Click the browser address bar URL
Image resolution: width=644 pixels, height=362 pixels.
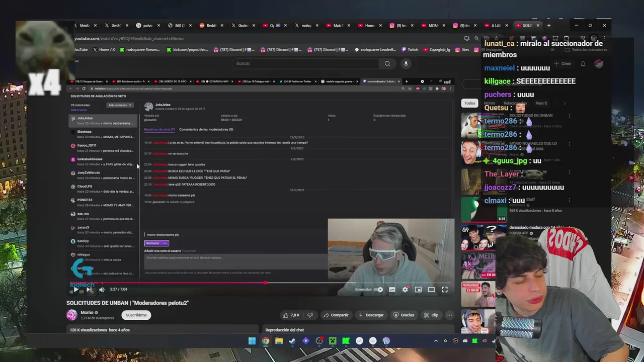tap(129, 38)
